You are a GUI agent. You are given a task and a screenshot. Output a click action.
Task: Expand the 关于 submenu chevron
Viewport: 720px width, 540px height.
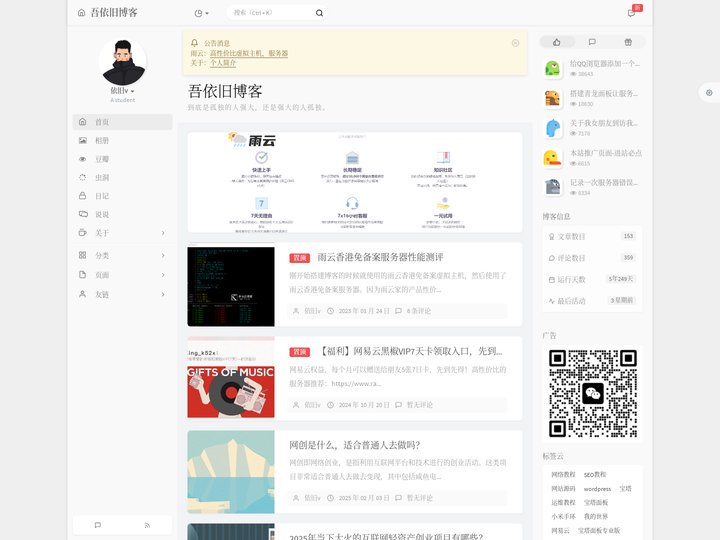coord(163,233)
